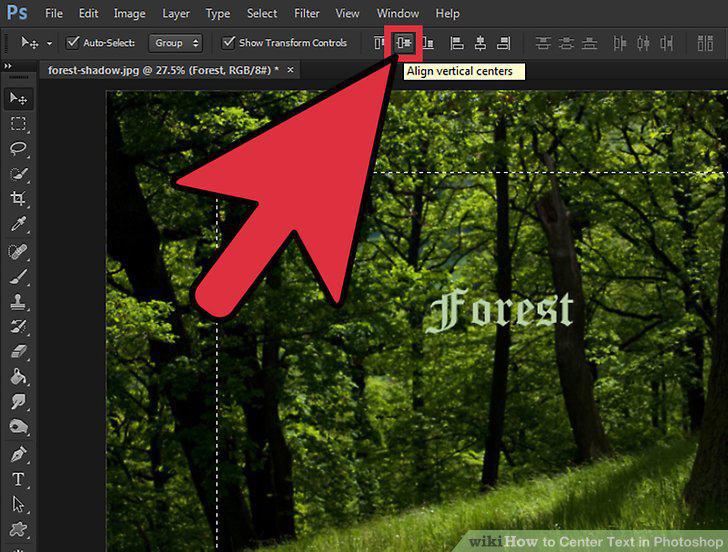Open the Layer menu
This screenshot has width=728, height=552.
(x=176, y=13)
